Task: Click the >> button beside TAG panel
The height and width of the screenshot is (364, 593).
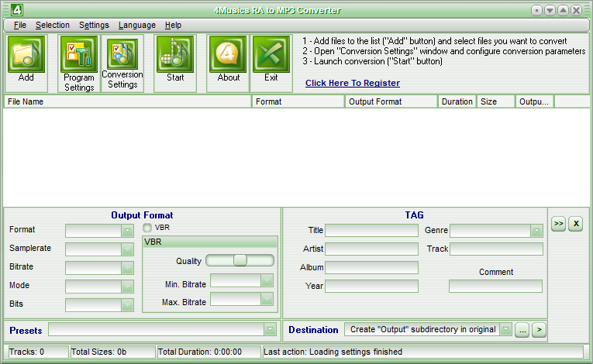Action: pyautogui.click(x=559, y=224)
